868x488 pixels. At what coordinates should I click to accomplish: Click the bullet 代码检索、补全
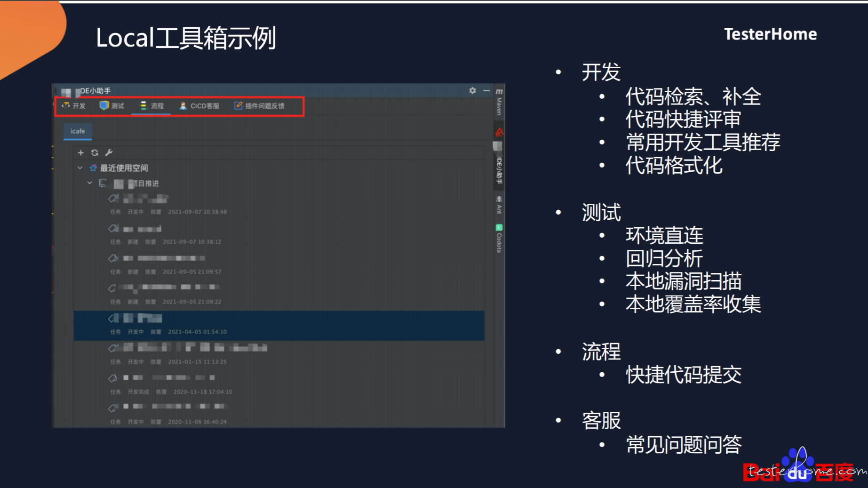pos(693,96)
